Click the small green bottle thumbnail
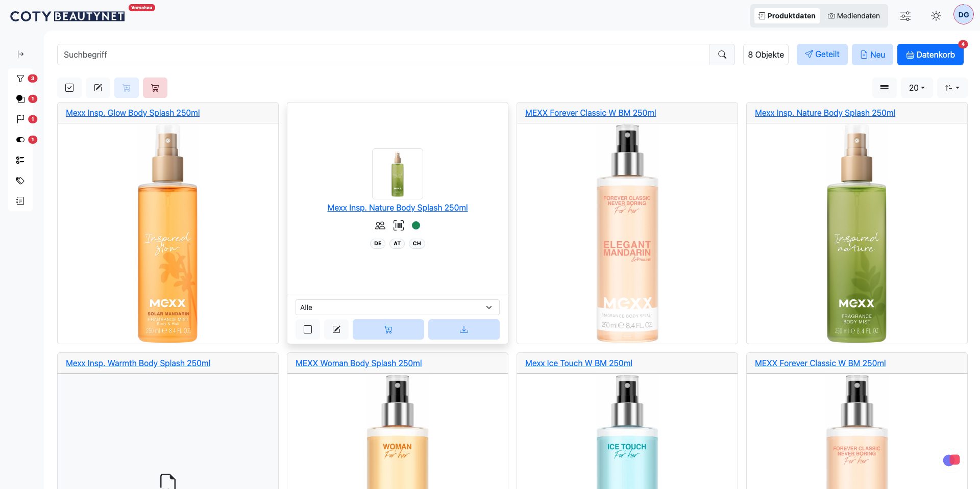The width and height of the screenshot is (980, 489). (398, 174)
